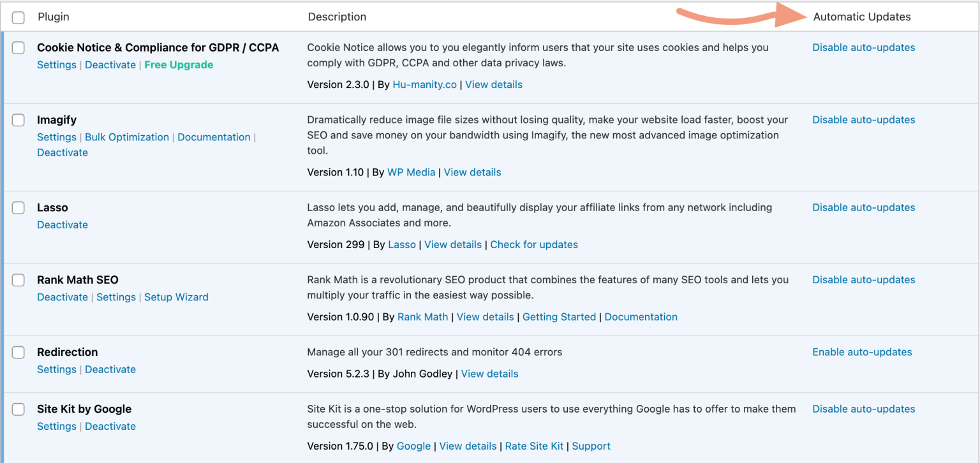Screen dimensions: 980x463
Task: Disable auto-updates for Site Kit by Google
Action: [x=863, y=409]
